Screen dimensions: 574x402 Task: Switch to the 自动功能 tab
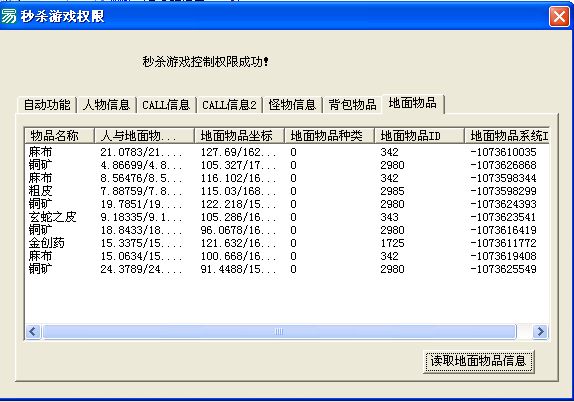tap(47, 105)
